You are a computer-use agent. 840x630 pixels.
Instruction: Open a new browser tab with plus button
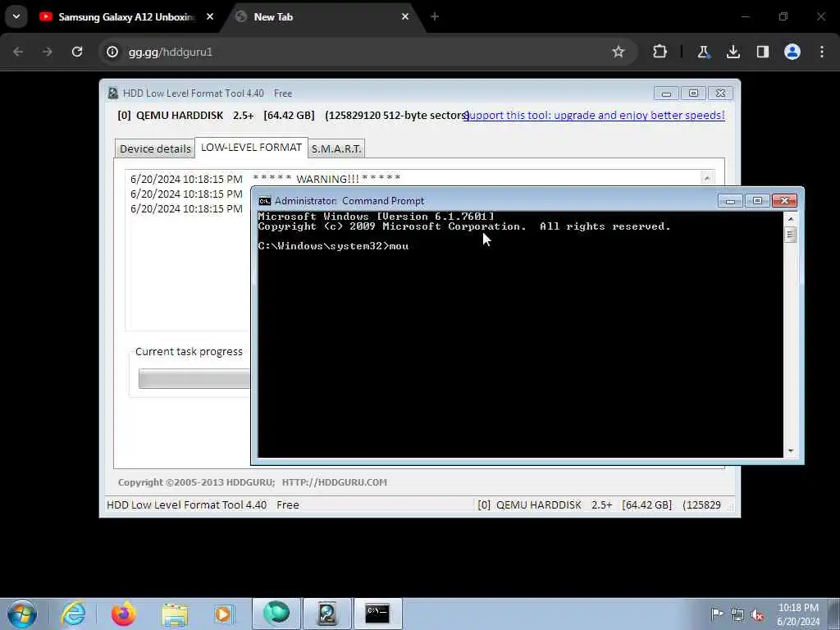click(435, 17)
